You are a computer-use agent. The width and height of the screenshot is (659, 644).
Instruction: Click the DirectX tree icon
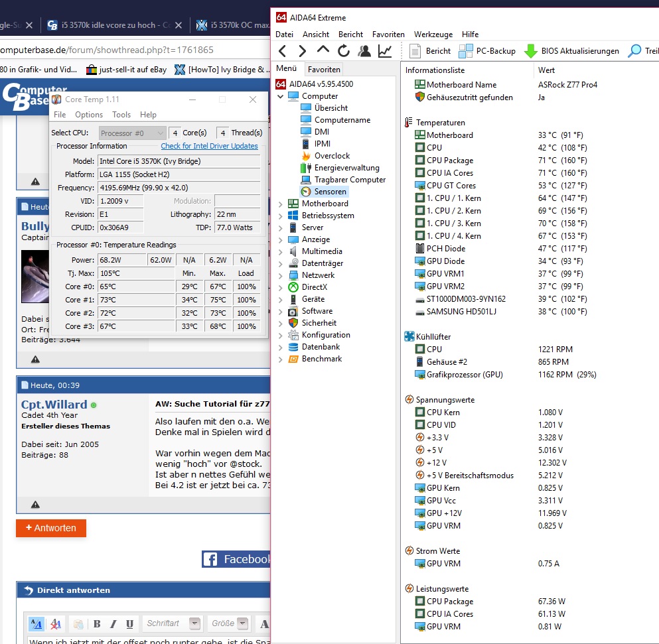click(x=293, y=287)
